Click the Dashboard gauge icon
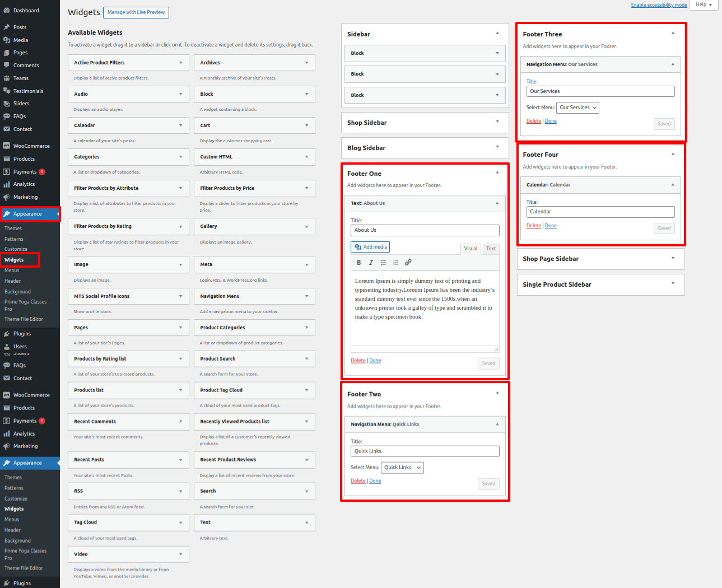 tap(7, 11)
